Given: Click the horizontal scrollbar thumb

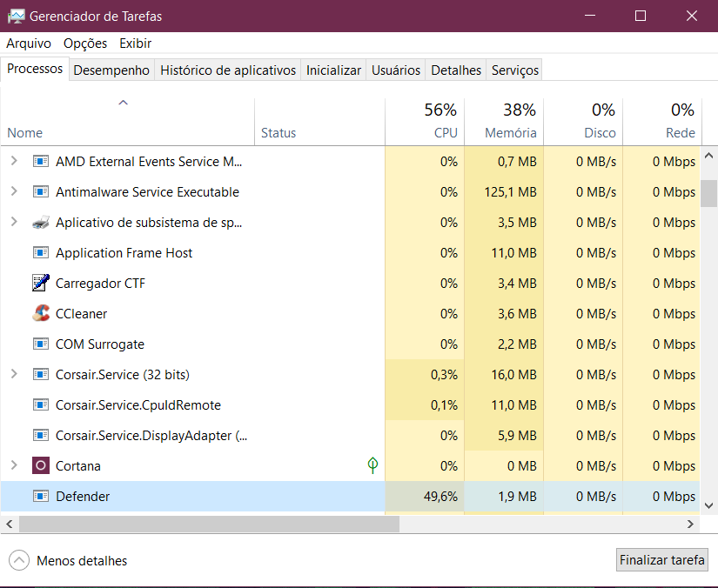Looking at the screenshot, I should tap(209, 524).
